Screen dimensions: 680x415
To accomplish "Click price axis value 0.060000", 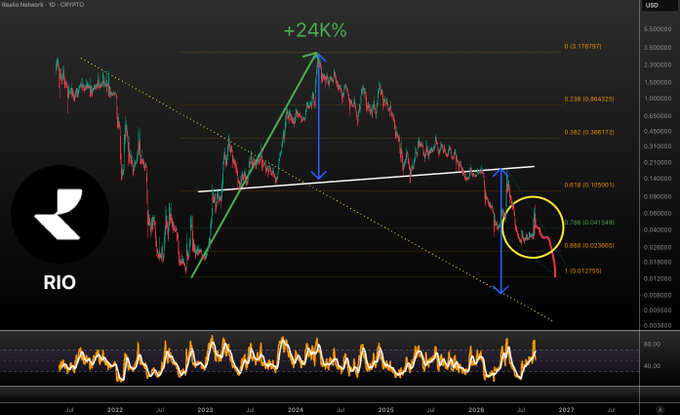I will click(x=657, y=214).
